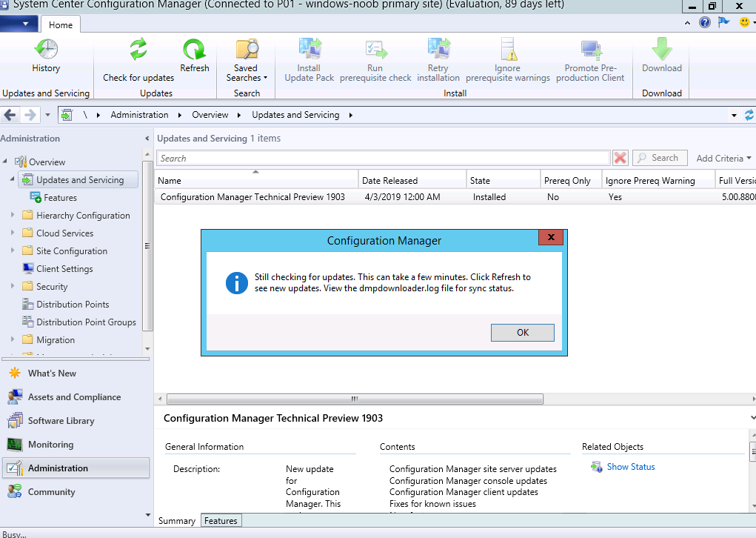Open Administration workspace
Image resolution: width=756 pixels, height=538 pixels.
tap(76, 468)
